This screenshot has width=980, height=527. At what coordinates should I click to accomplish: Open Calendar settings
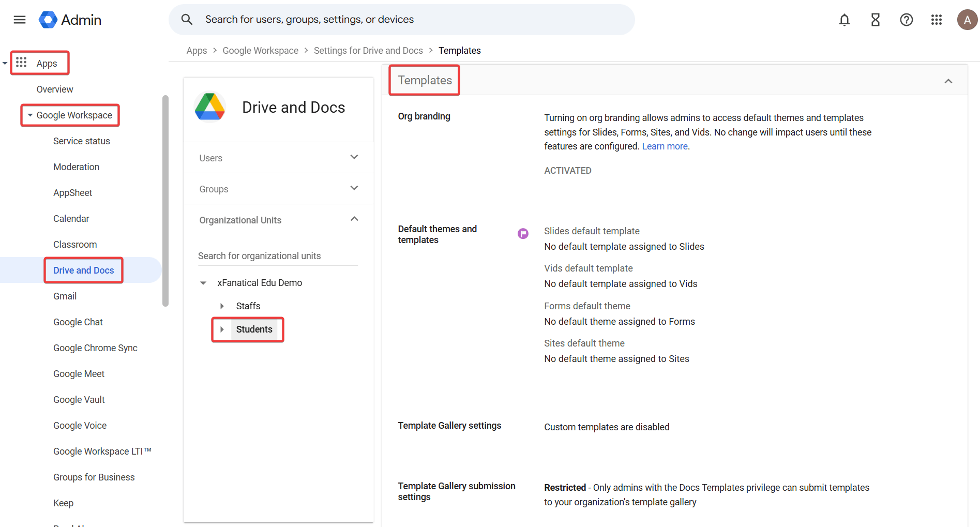(x=71, y=219)
